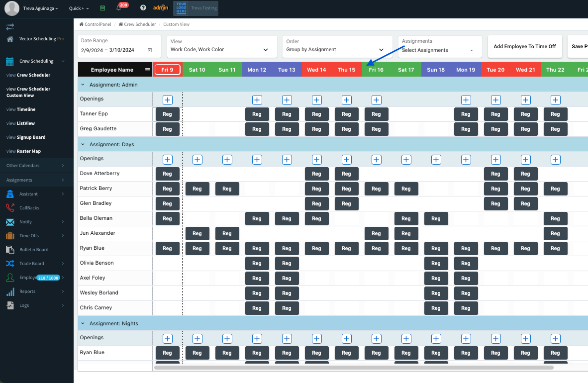Image resolution: width=588 pixels, height=383 pixels.
Task: Click Crew Scheduler breadcrumb link
Action: (137, 24)
